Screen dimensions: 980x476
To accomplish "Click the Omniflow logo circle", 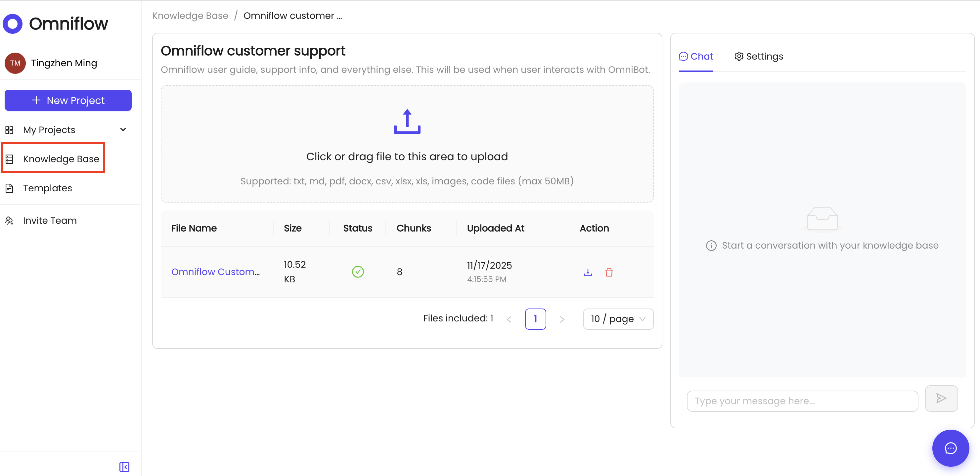I will coord(13,24).
